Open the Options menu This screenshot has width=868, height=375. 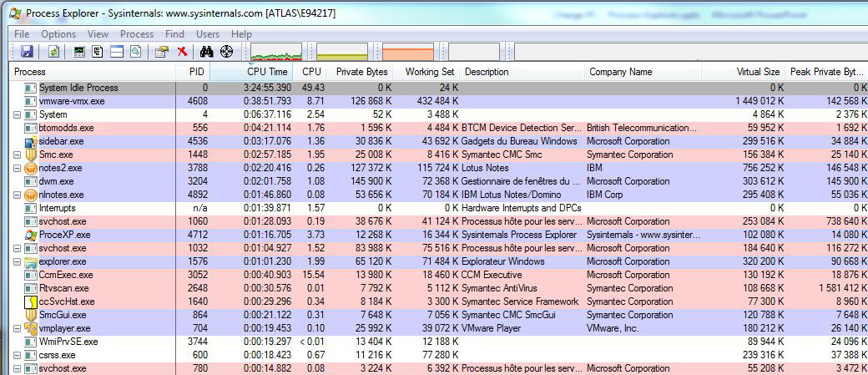click(x=58, y=33)
